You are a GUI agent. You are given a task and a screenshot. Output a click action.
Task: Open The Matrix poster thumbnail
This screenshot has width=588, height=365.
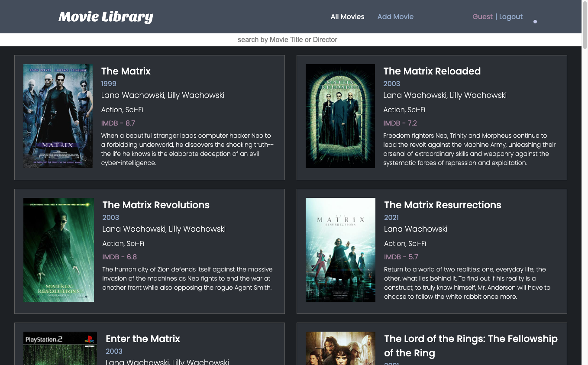coord(58,116)
